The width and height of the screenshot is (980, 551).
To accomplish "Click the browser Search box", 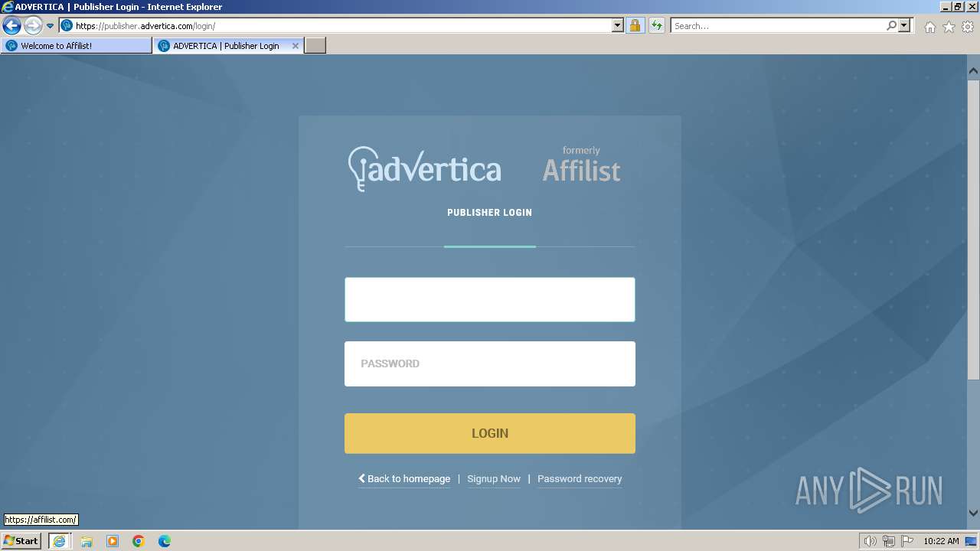I will pos(778,26).
